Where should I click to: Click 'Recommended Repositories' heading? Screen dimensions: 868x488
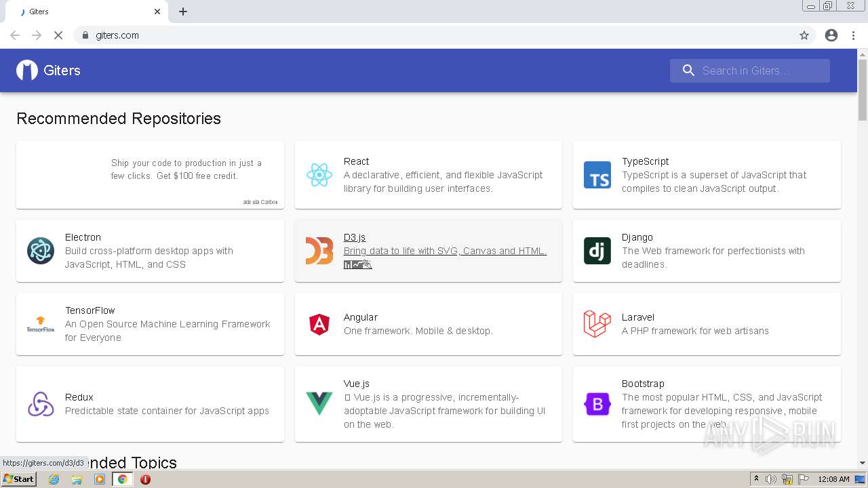point(119,119)
